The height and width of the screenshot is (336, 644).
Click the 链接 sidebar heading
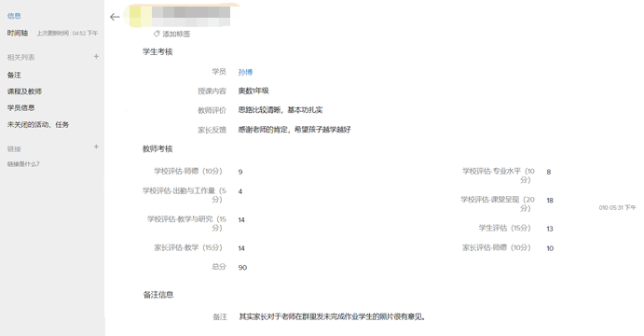(x=14, y=149)
